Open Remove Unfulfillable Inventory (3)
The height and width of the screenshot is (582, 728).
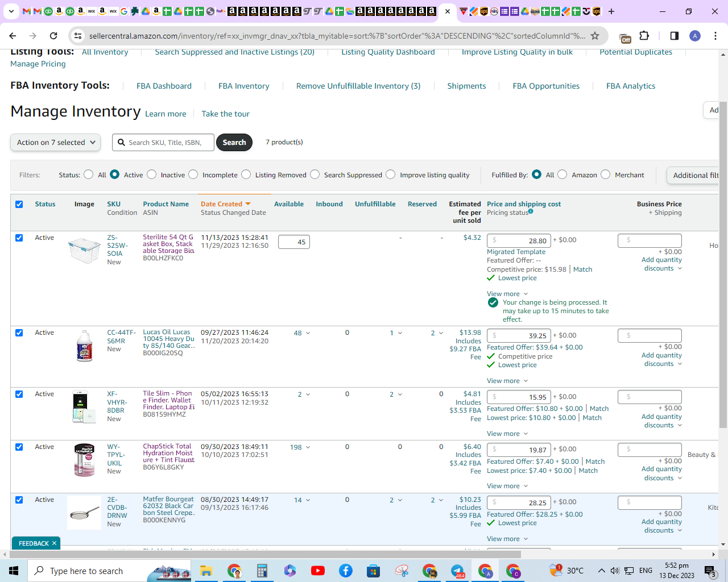358,86
